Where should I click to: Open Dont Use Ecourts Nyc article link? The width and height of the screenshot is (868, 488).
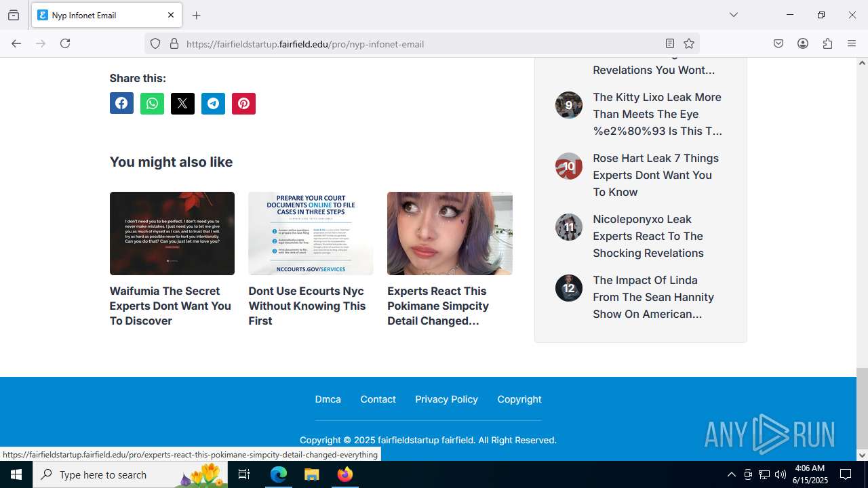[x=307, y=306]
